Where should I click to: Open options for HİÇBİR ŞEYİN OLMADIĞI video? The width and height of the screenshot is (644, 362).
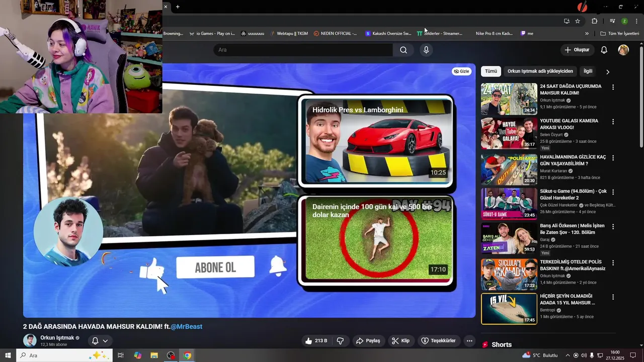pos(613,297)
